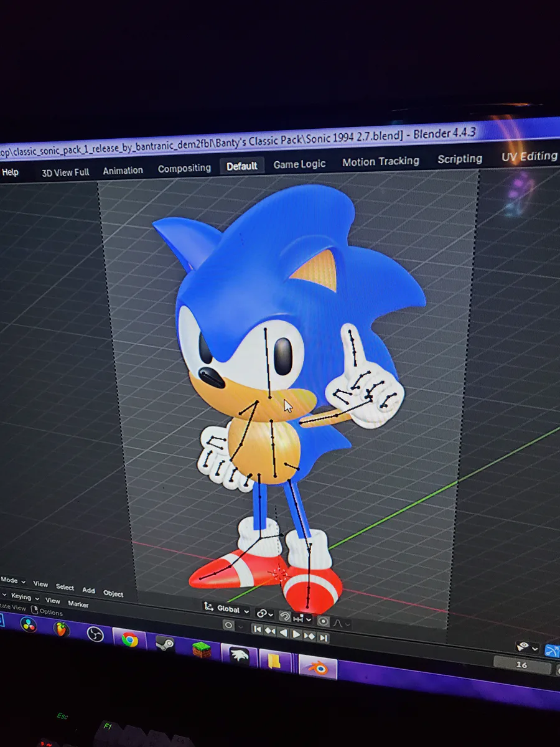Jump to the previous keyframe
560x747 pixels.
pyautogui.click(x=270, y=631)
